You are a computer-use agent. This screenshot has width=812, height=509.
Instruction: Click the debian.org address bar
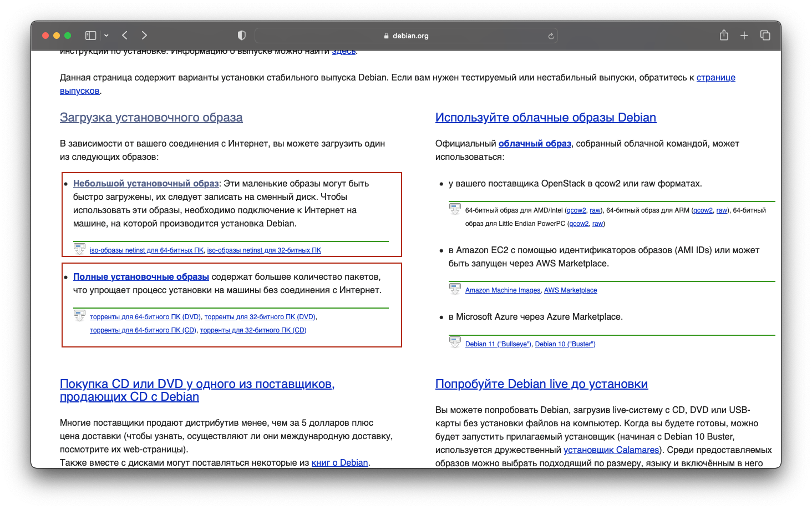click(x=406, y=36)
